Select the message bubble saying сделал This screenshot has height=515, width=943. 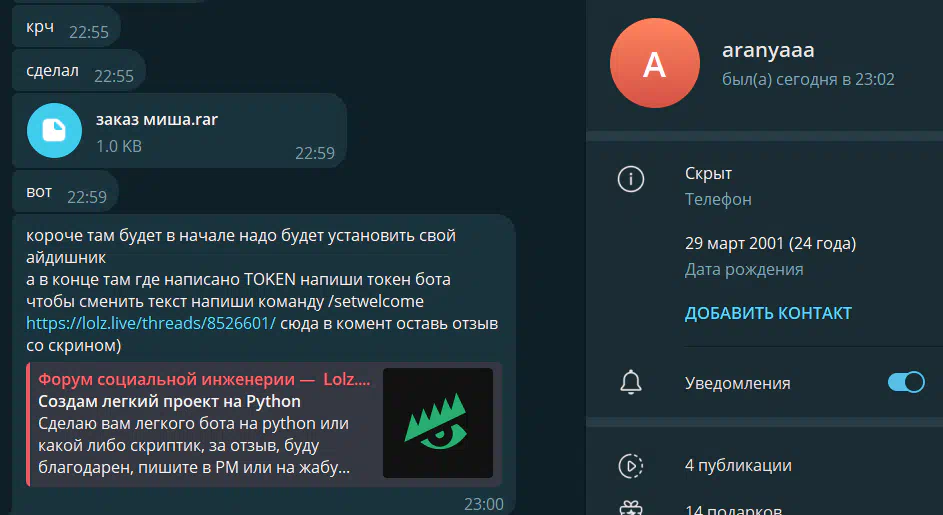[x=79, y=71]
